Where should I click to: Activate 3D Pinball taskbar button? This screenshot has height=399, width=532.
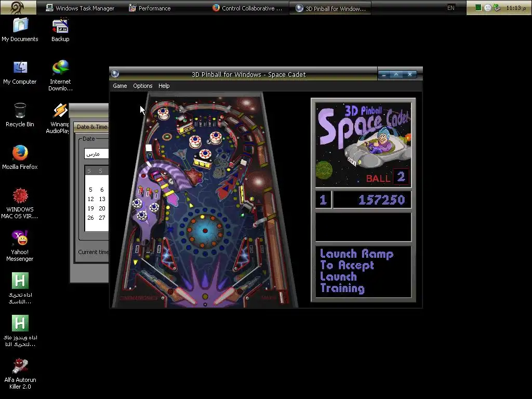[x=330, y=8]
